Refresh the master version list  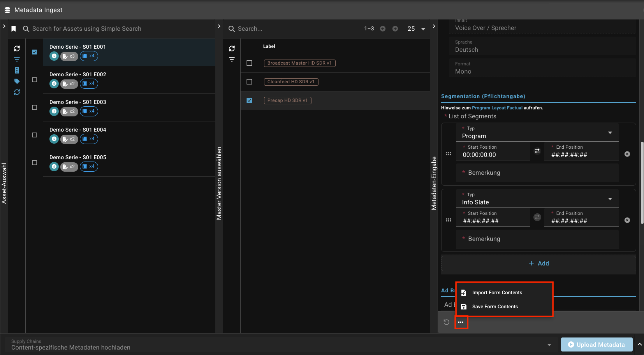(x=232, y=49)
